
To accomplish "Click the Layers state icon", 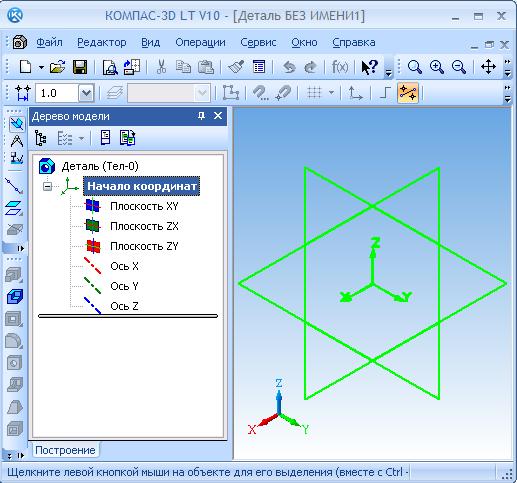I will (x=115, y=93).
